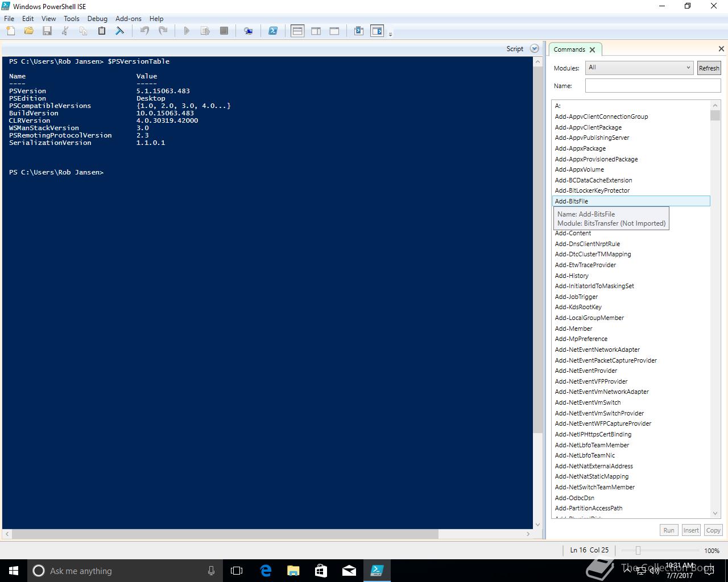
Task: Open the File menu
Action: click(9, 18)
